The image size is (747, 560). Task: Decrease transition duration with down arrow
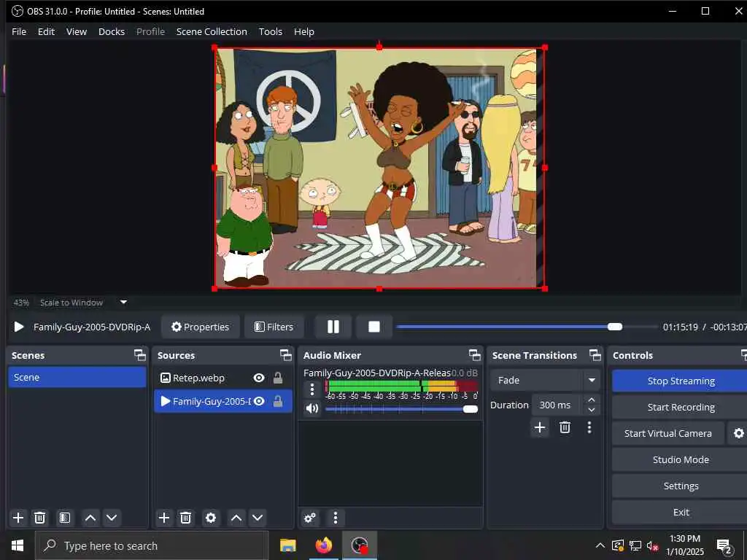pyautogui.click(x=592, y=410)
